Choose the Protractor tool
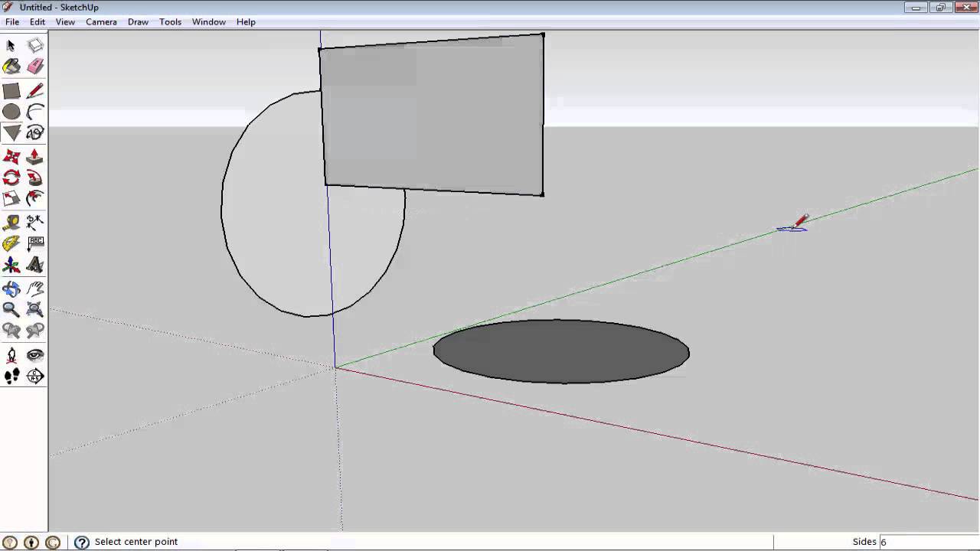980x551 pixels. [x=11, y=244]
